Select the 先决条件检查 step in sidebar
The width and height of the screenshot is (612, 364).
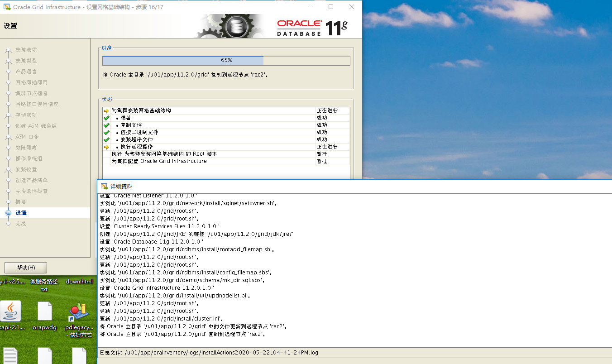[32, 191]
